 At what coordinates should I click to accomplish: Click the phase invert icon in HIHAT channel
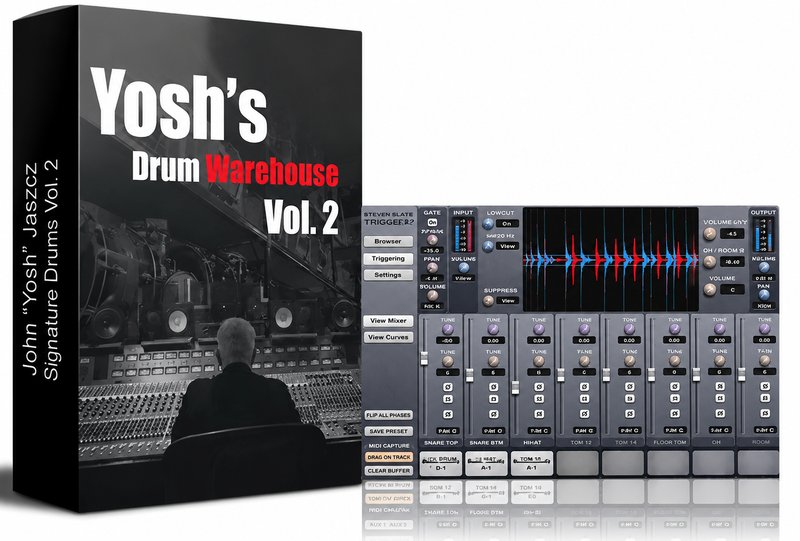[539, 387]
